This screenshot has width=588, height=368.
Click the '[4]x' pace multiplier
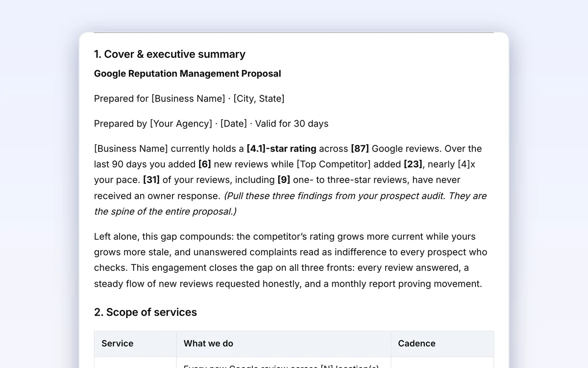pos(466,164)
